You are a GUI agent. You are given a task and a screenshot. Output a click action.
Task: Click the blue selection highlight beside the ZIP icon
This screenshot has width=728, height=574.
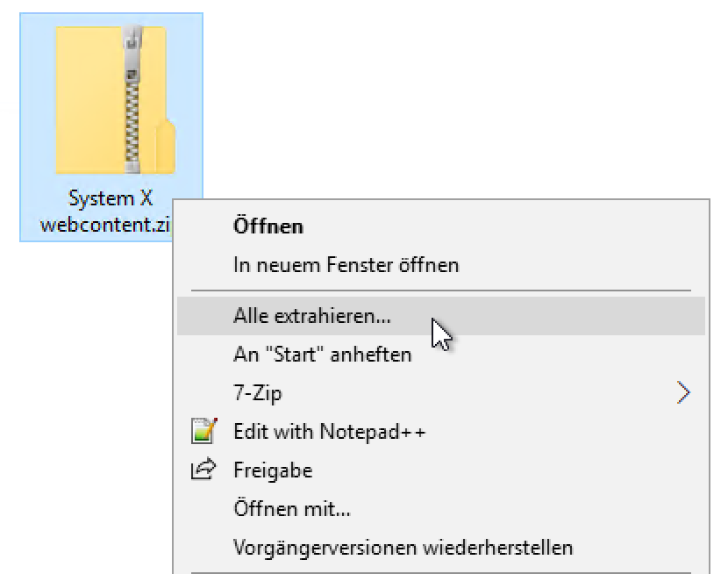pos(37,105)
